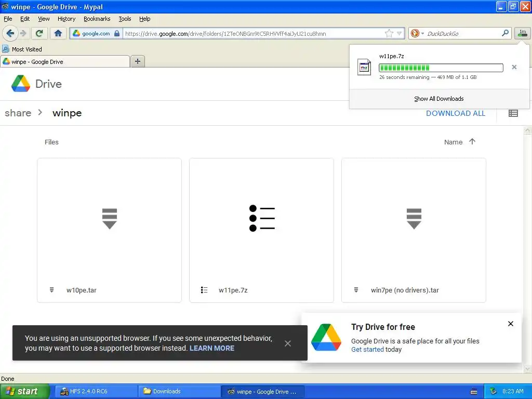Bookmark this page with the star icon

pos(389,33)
